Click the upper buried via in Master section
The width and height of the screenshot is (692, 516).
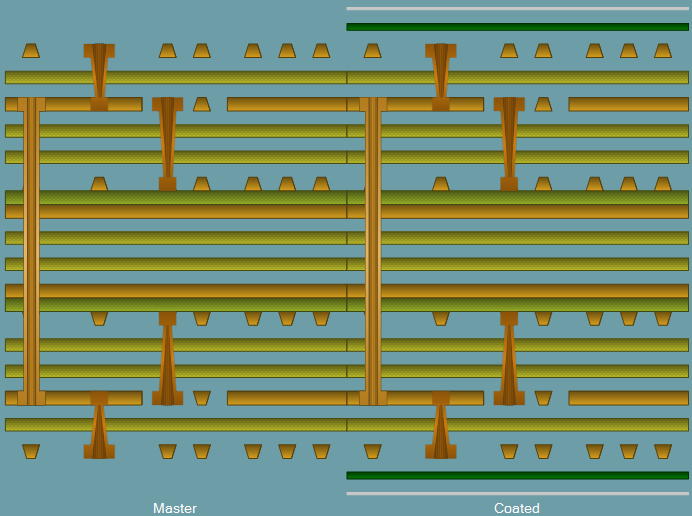[168, 144]
